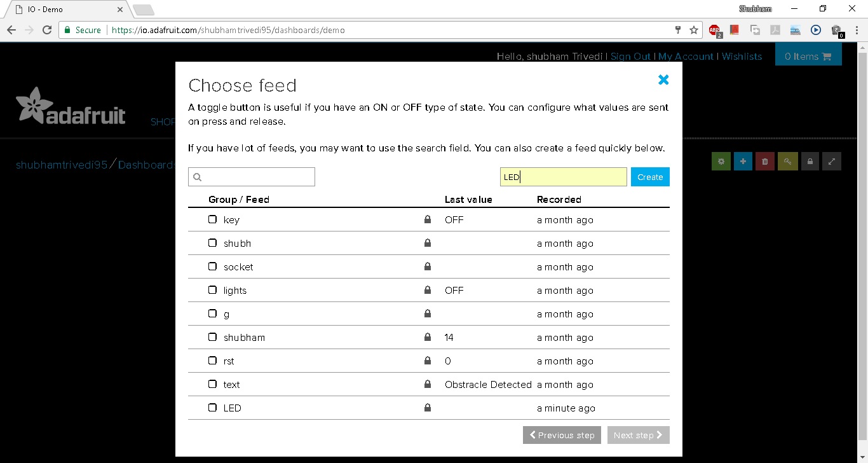This screenshot has width=868, height=463.
Task: Focus the feed search field
Action: click(252, 177)
